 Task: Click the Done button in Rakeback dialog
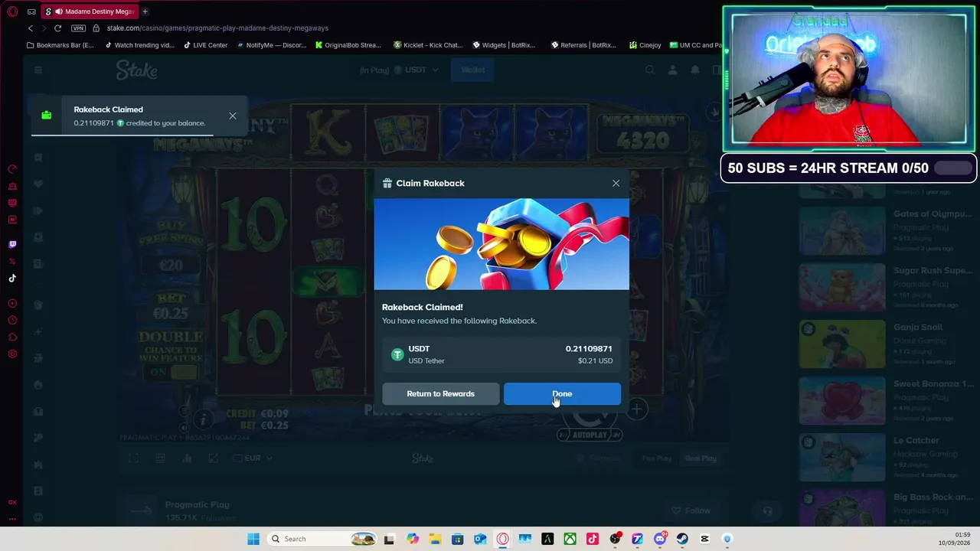click(562, 393)
